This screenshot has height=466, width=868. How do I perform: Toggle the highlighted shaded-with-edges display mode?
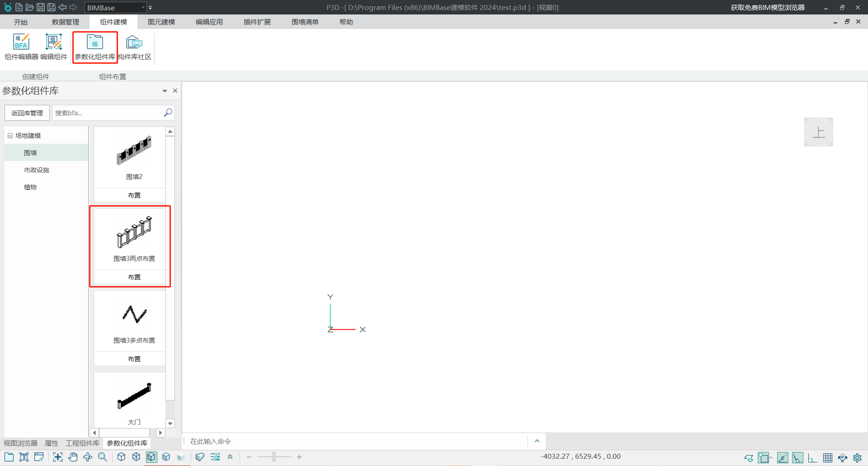[x=151, y=457]
